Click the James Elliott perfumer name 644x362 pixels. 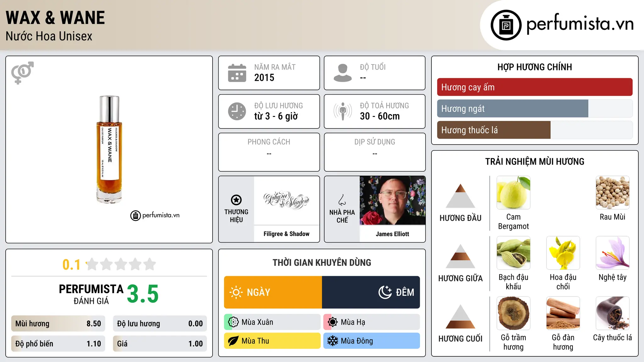click(392, 234)
